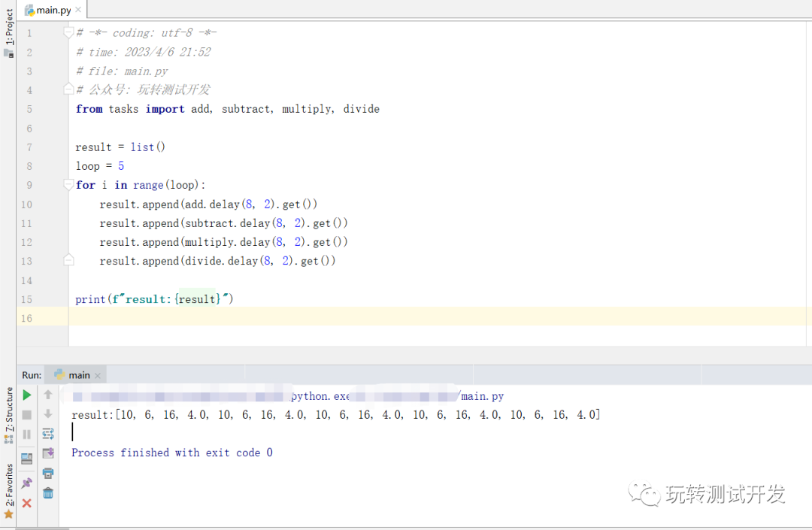Rerun the main script with green play icon
This screenshot has width=812, height=530.
(26, 395)
